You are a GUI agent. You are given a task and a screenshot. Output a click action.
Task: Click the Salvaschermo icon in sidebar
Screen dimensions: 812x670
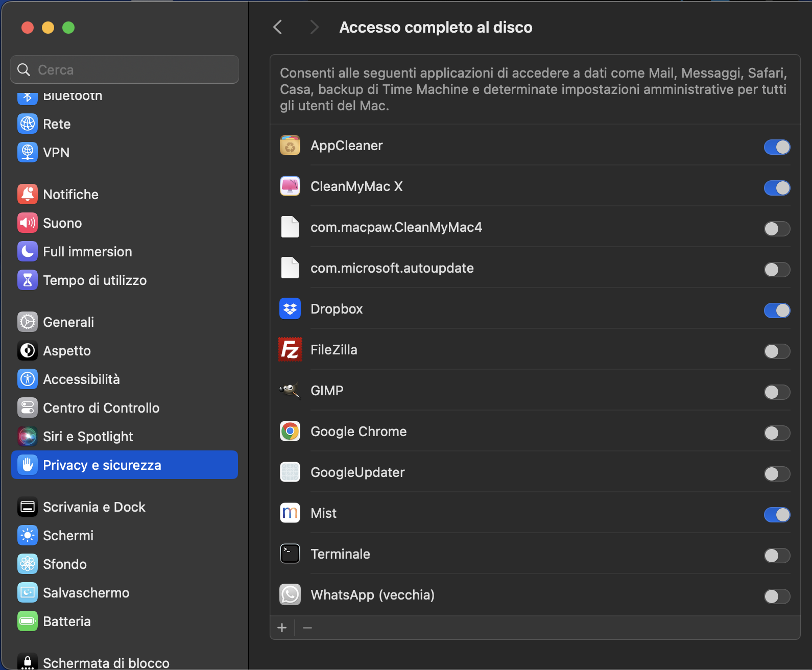coord(28,592)
